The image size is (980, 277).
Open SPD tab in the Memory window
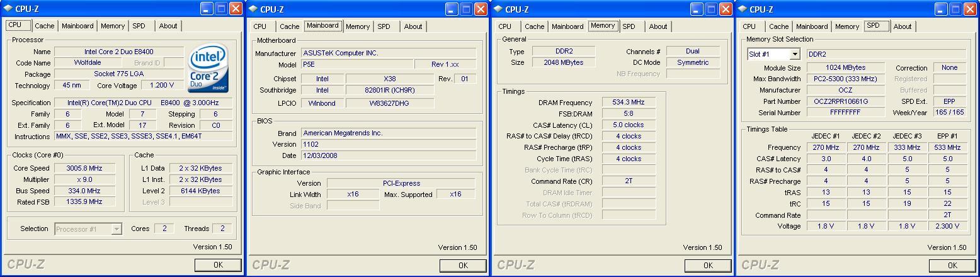[x=629, y=26]
